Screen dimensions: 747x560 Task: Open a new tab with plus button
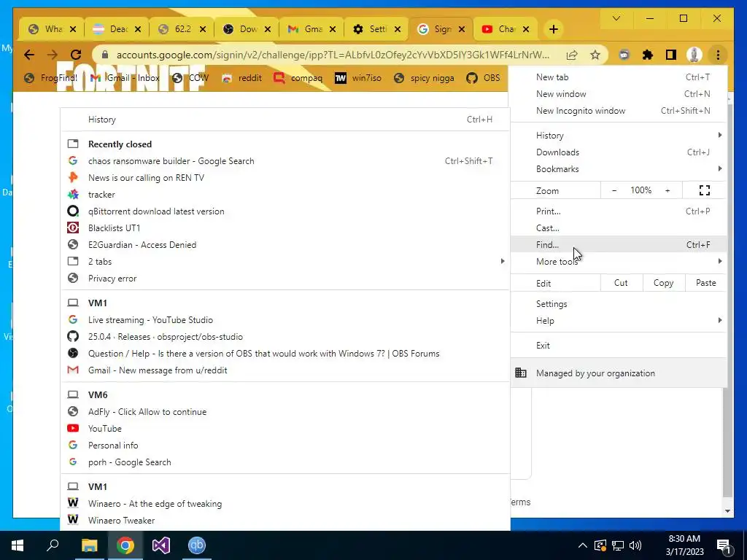(x=553, y=29)
